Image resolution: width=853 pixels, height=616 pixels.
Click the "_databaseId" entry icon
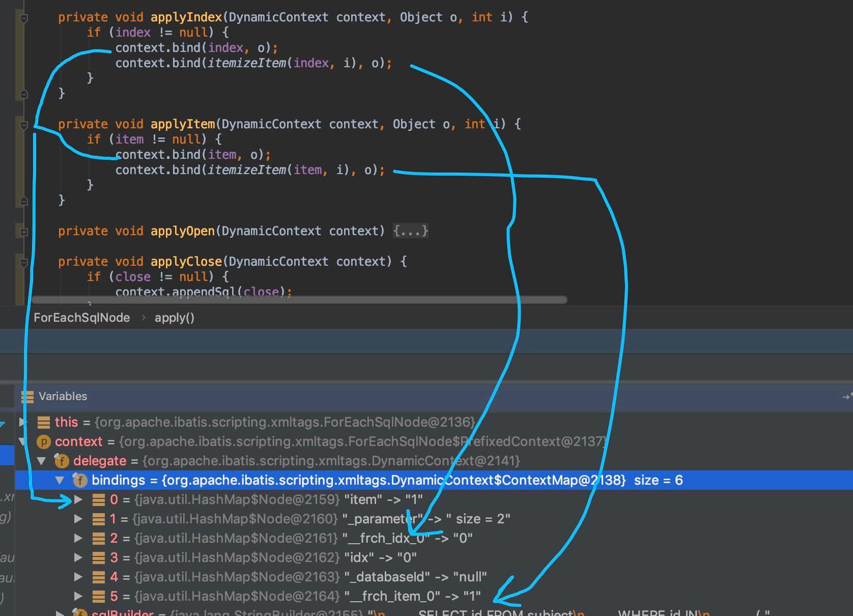click(x=98, y=577)
